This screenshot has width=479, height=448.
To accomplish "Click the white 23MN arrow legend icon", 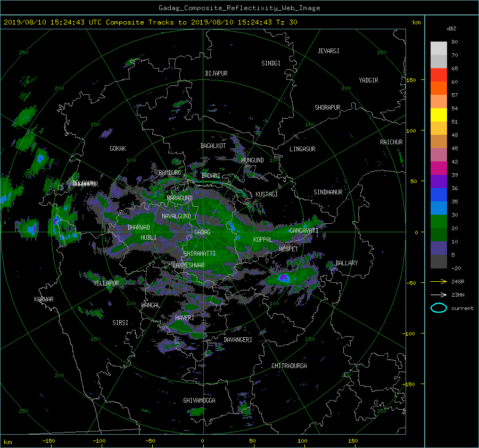I will pyautogui.click(x=439, y=295).
